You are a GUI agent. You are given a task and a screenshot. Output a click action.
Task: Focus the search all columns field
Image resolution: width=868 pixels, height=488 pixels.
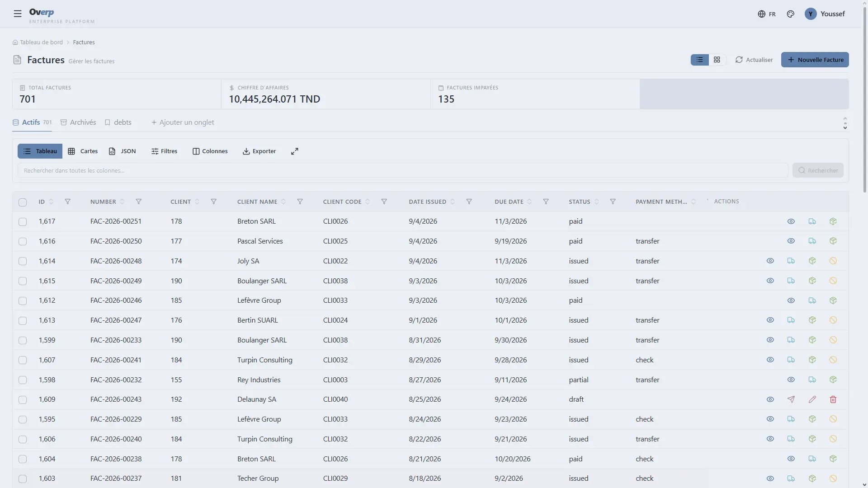click(x=402, y=170)
